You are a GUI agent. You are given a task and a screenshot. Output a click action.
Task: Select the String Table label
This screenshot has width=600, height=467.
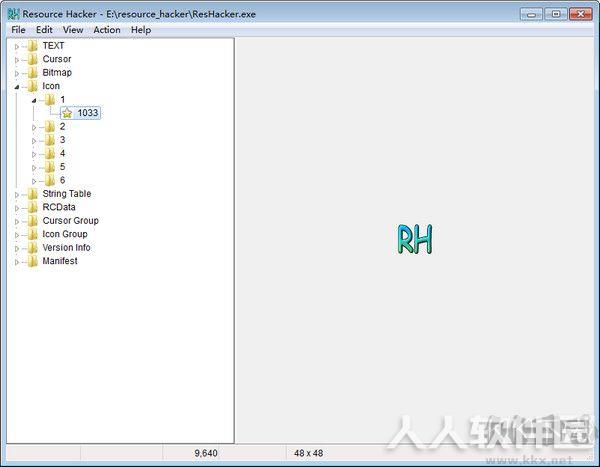pos(67,194)
